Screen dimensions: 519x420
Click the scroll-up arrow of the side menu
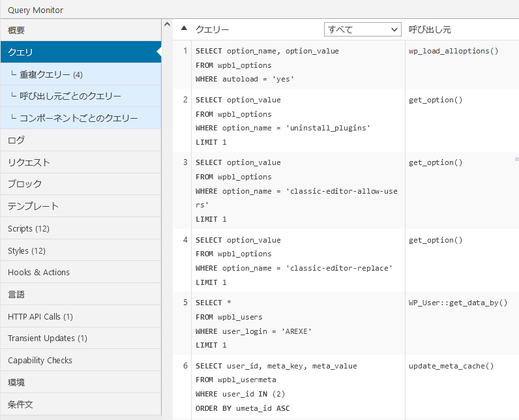pos(167,25)
